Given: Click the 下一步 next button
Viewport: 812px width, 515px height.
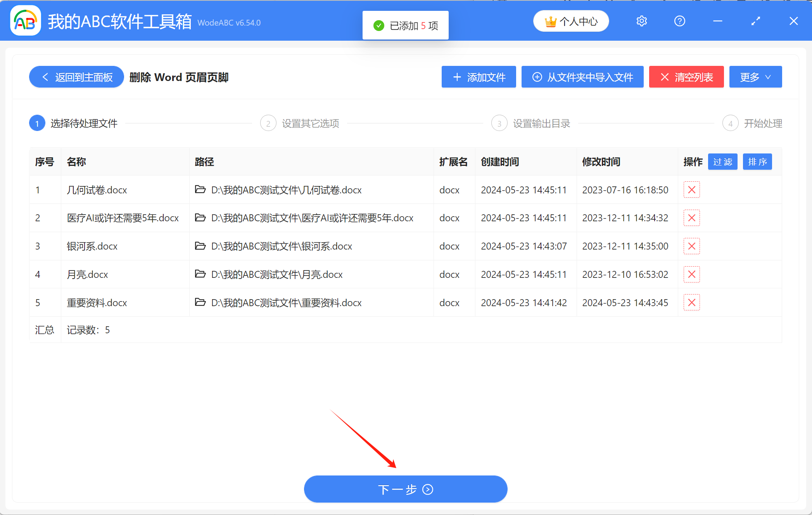Looking at the screenshot, I should [405, 489].
